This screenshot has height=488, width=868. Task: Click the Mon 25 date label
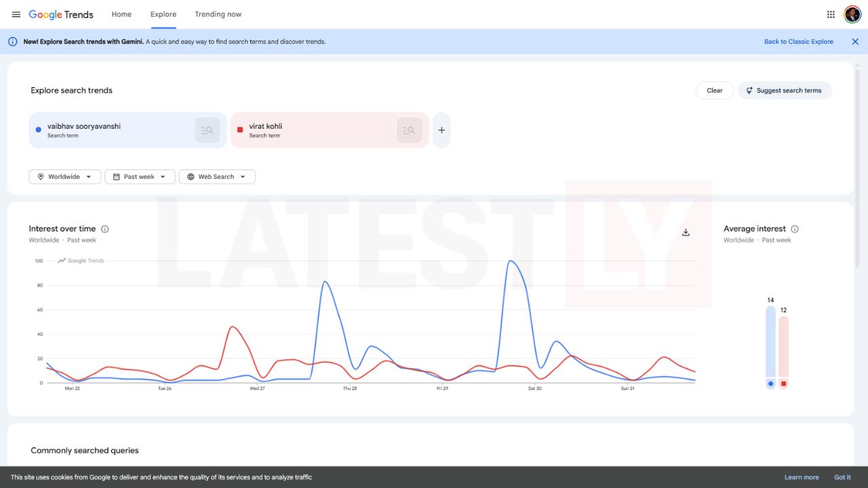[x=72, y=388]
